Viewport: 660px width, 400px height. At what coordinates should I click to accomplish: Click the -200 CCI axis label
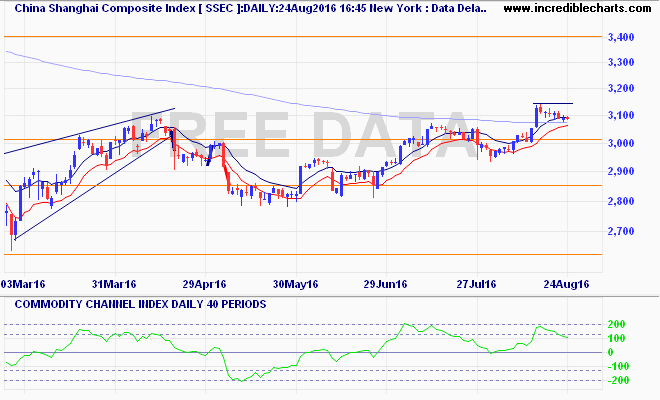(x=617, y=380)
